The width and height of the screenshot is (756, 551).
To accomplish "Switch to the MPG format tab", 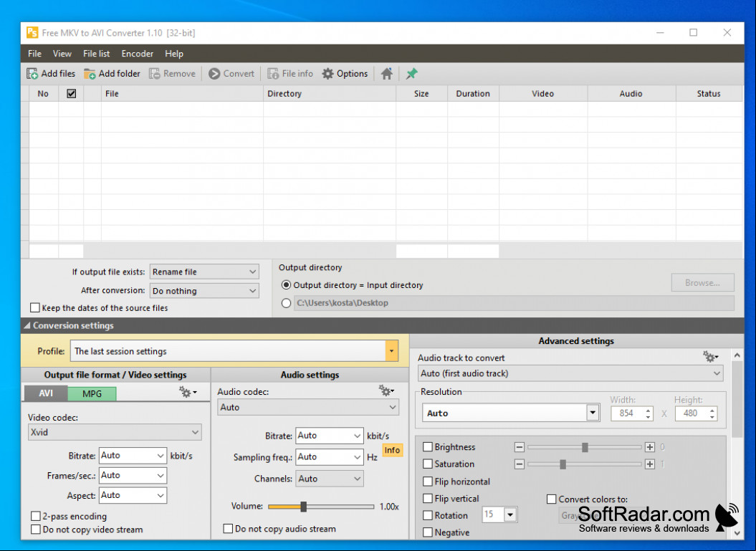I will point(92,394).
